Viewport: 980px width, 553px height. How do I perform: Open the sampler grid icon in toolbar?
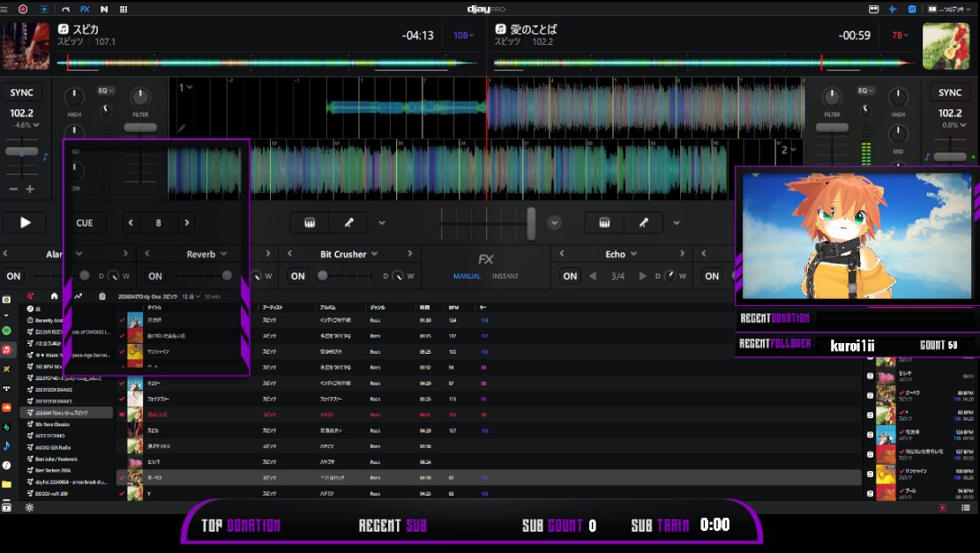[123, 9]
